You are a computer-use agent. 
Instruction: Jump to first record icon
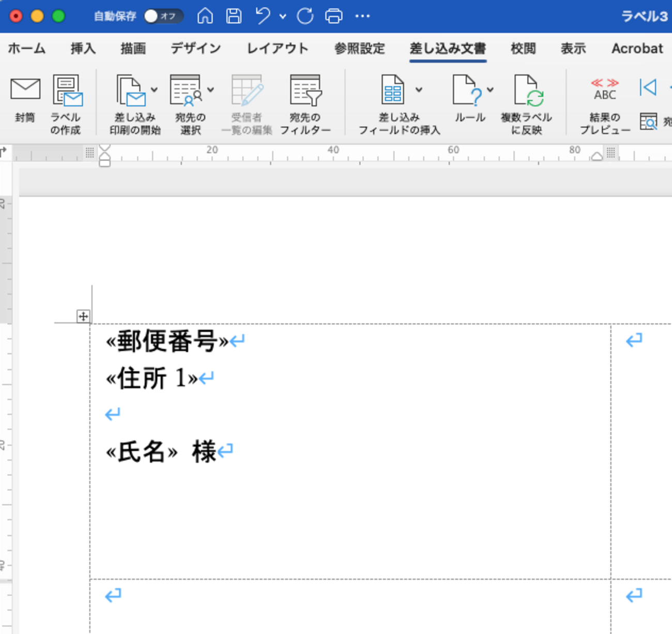(647, 87)
